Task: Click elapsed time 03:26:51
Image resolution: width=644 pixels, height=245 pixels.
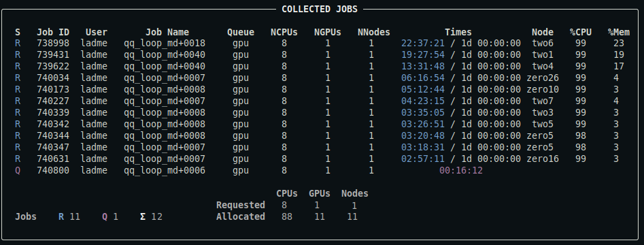Action: tap(422, 124)
